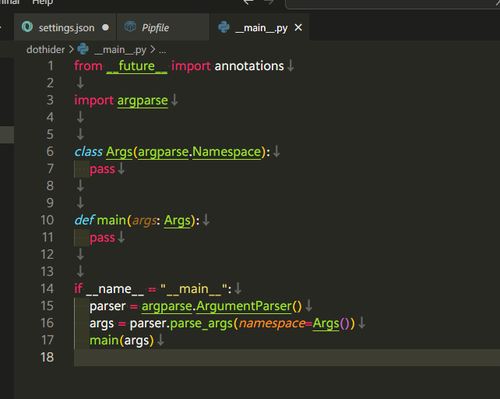This screenshot has width=500, height=399.
Task: Open the Pipfile tab
Action: (163, 27)
